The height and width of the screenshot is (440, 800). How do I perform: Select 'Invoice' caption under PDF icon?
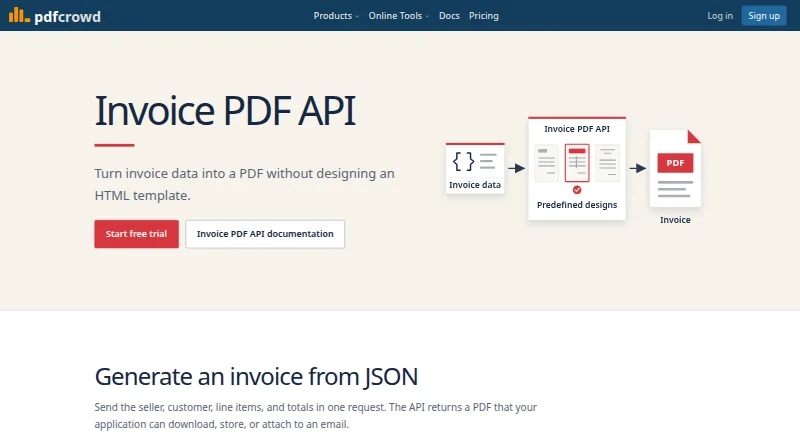tap(675, 220)
